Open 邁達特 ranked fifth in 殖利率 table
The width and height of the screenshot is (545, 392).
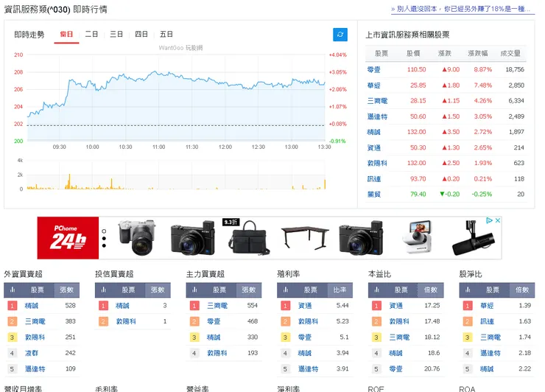(309, 368)
